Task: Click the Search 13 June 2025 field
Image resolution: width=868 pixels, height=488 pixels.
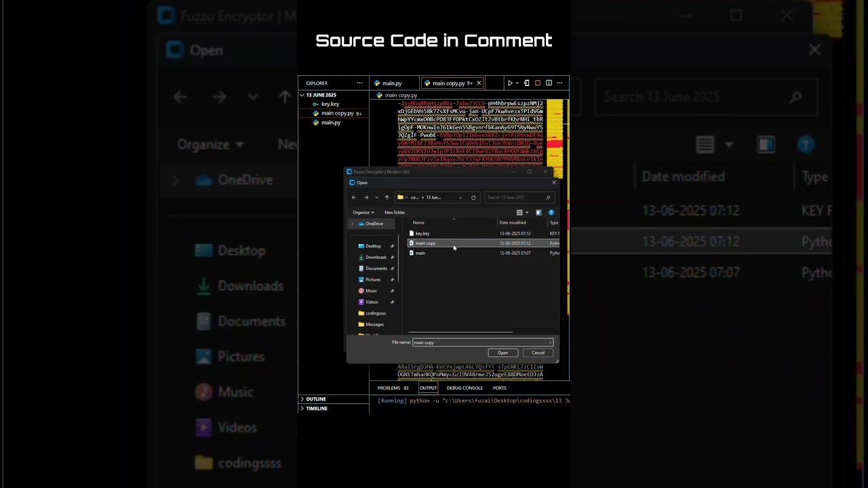Action: click(515, 198)
